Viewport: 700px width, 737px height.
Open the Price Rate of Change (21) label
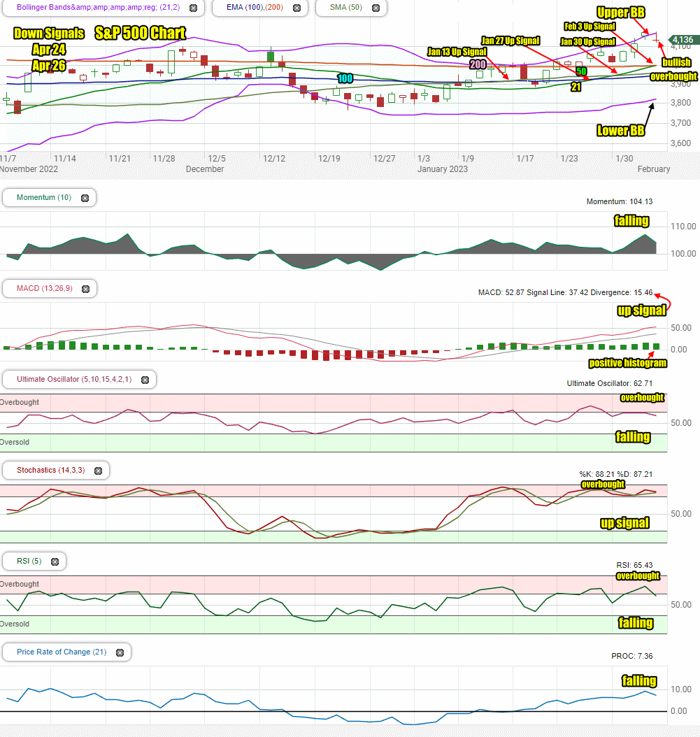tap(62, 652)
